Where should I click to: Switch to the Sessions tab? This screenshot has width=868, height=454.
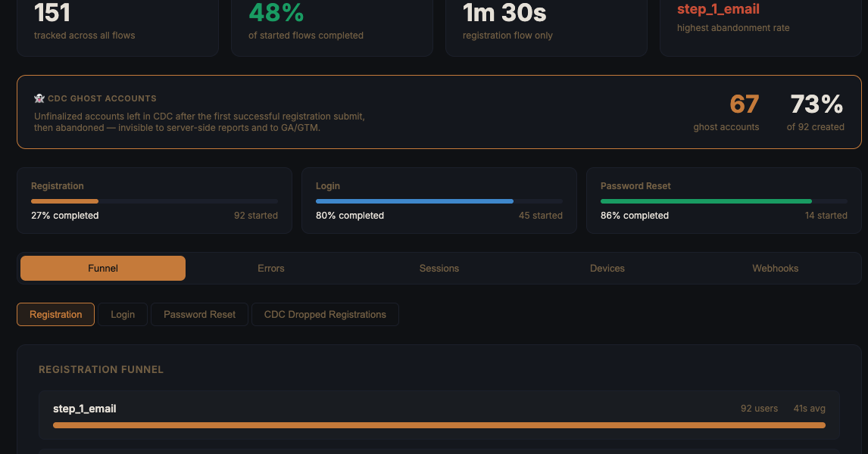click(x=439, y=268)
